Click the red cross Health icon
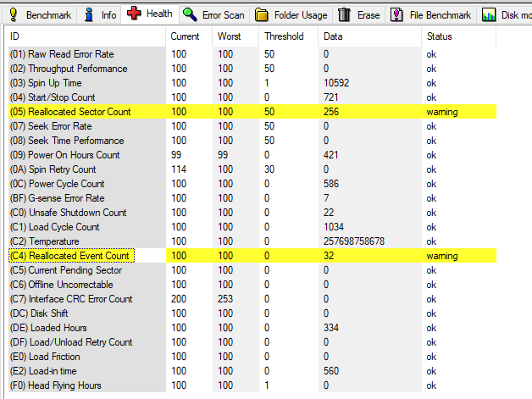Screen dimensions: 532x399 click(134, 14)
